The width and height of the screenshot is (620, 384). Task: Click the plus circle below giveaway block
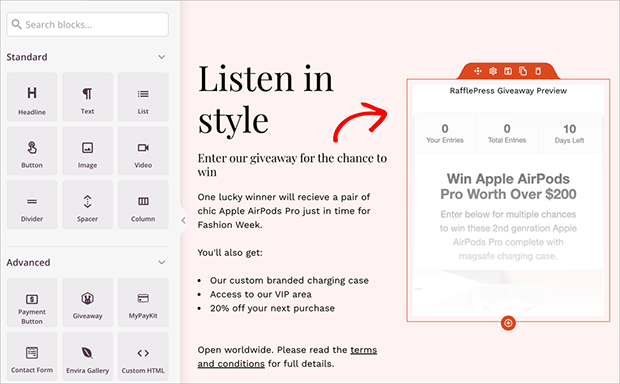(508, 323)
